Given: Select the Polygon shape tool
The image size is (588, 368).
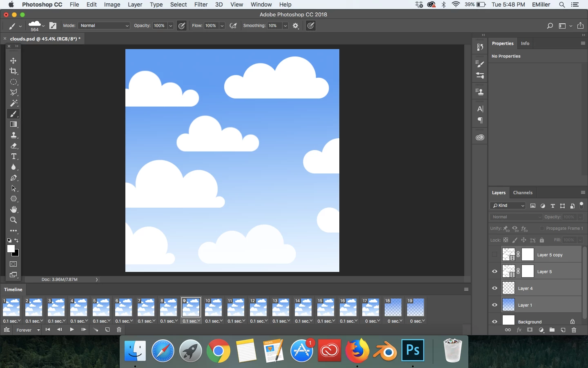Looking at the screenshot, I should (x=13, y=199).
